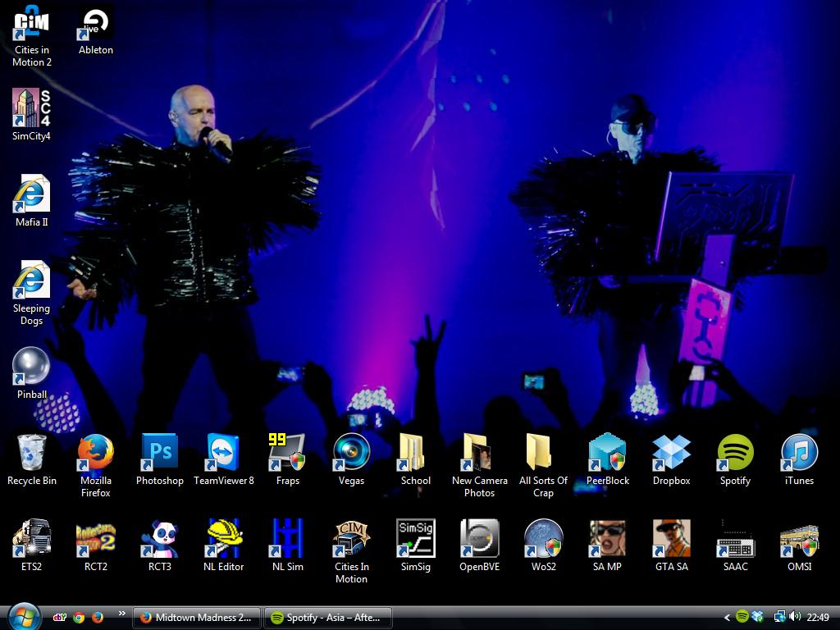Select the GTA SA desktop icon
Image resolution: width=840 pixels, height=630 pixels.
point(671,538)
